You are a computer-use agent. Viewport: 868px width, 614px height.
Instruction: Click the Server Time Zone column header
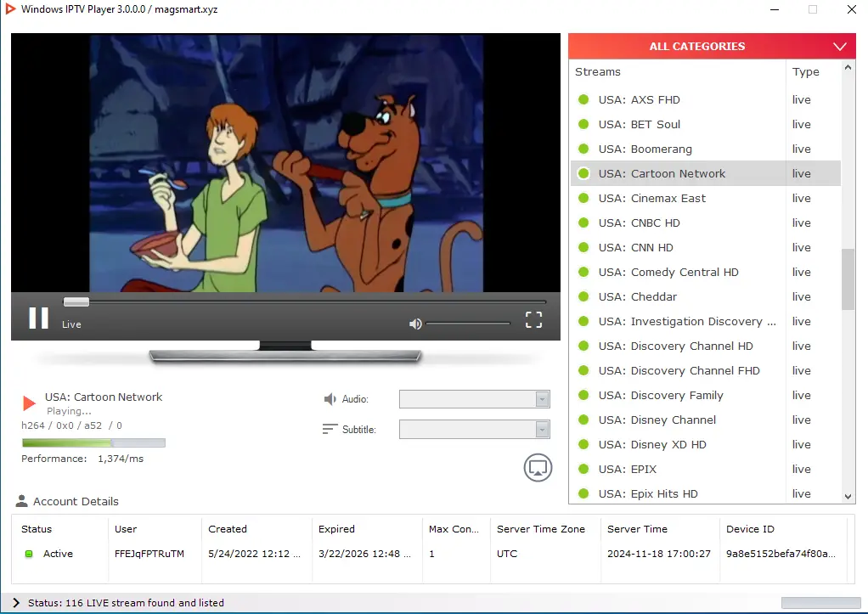[x=541, y=529]
